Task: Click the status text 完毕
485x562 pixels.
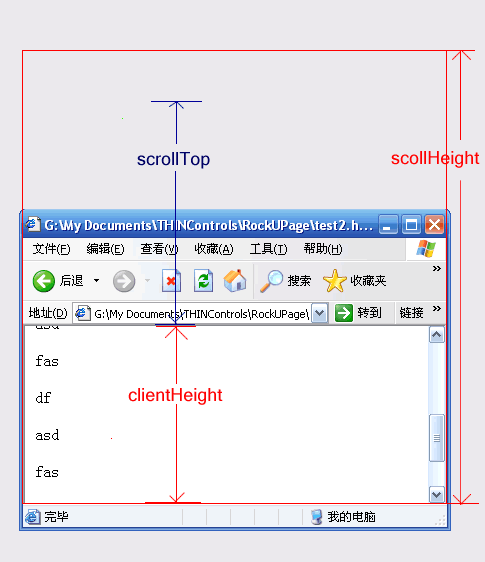Action: (x=56, y=517)
